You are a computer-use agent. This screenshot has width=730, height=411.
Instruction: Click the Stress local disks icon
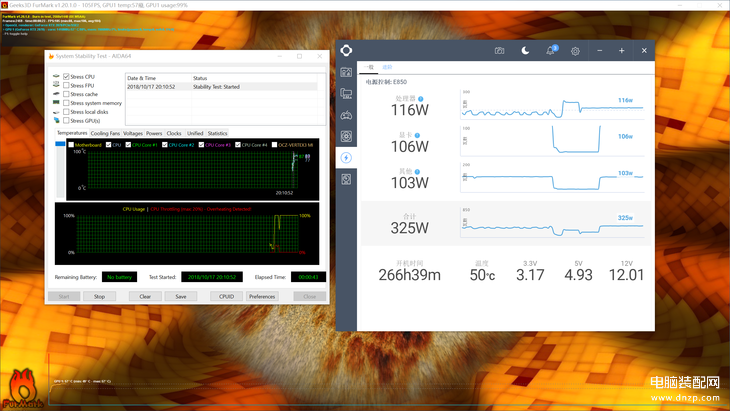click(56, 112)
